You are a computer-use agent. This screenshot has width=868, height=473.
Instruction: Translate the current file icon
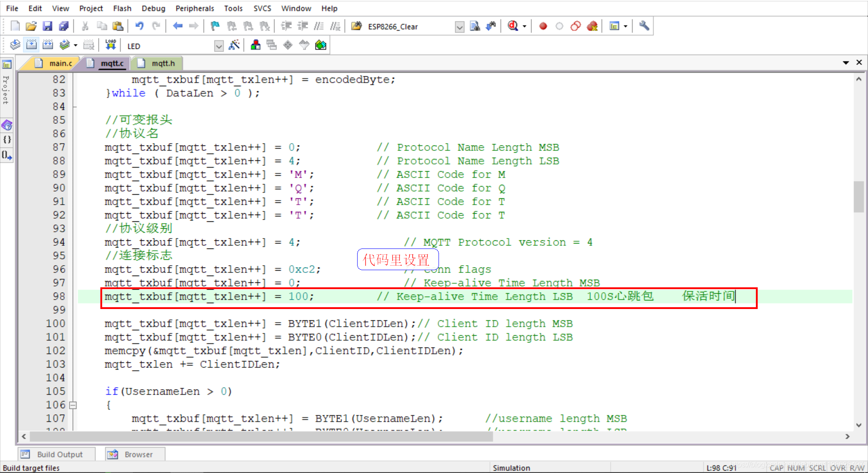pos(15,45)
